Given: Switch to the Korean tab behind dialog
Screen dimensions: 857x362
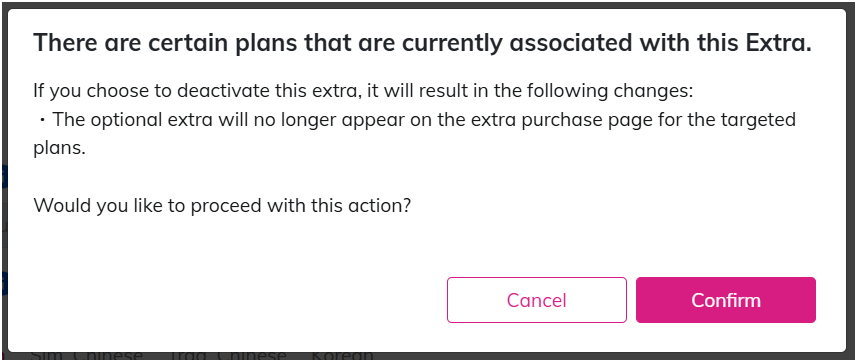Looking at the screenshot, I should coord(342,356).
